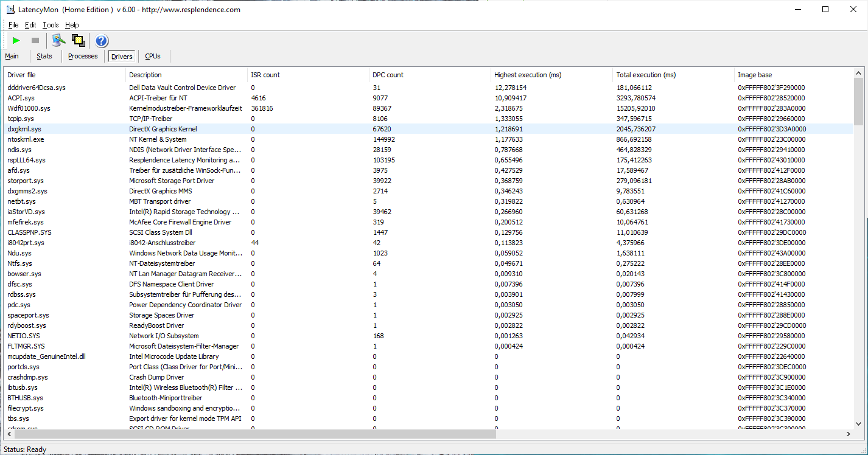Sort by Total execution (ms) column header
This screenshot has width=868, height=455.
click(674, 75)
